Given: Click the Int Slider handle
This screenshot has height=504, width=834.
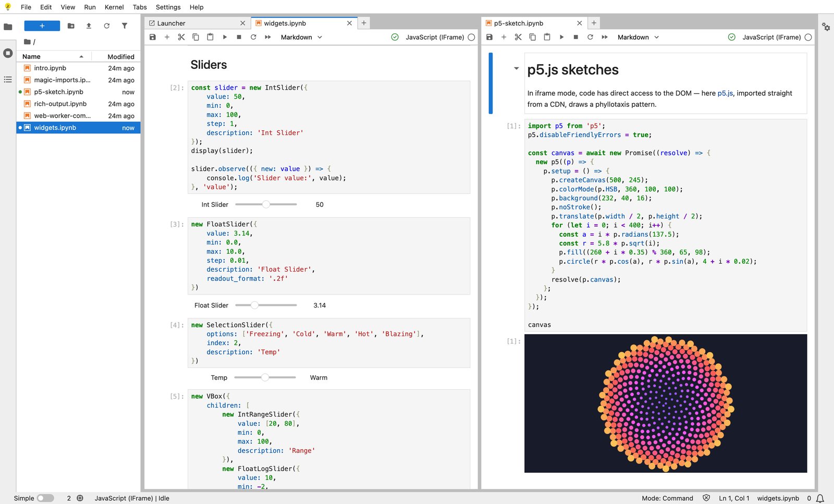Looking at the screenshot, I should click(266, 204).
